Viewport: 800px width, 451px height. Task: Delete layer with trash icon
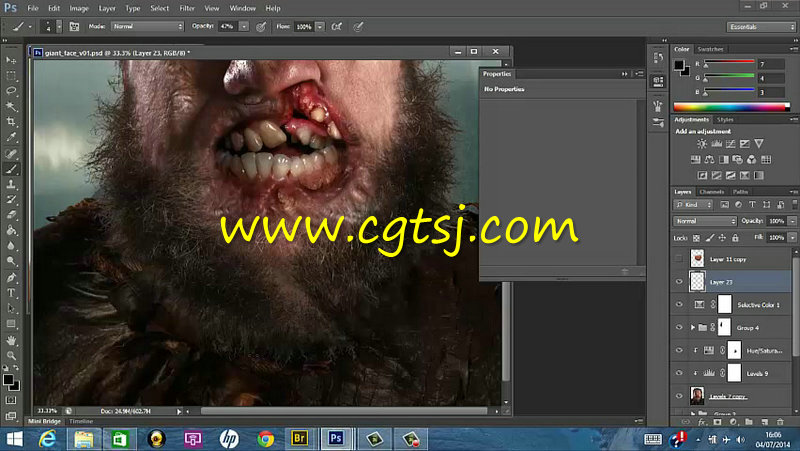point(780,422)
